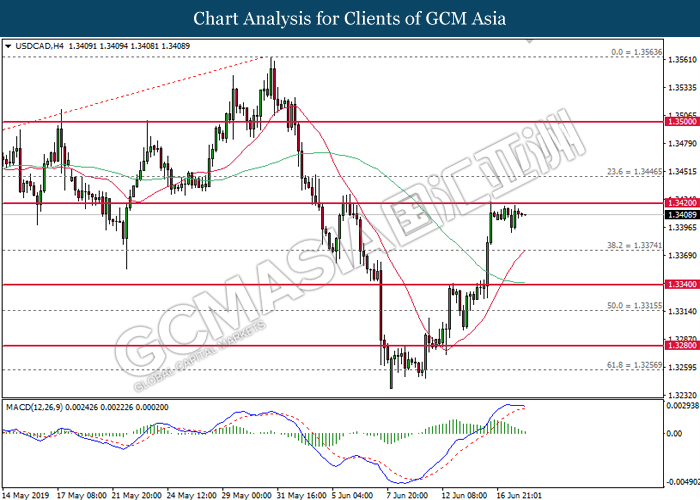Click the price axis value 1.33140
The width and height of the screenshot is (700, 500).
(682, 312)
